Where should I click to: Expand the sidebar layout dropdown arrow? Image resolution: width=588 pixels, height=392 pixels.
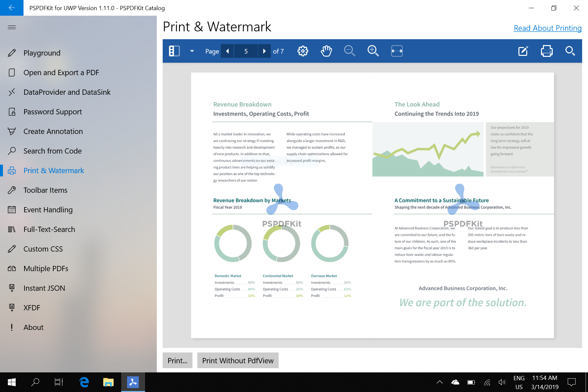(x=192, y=51)
